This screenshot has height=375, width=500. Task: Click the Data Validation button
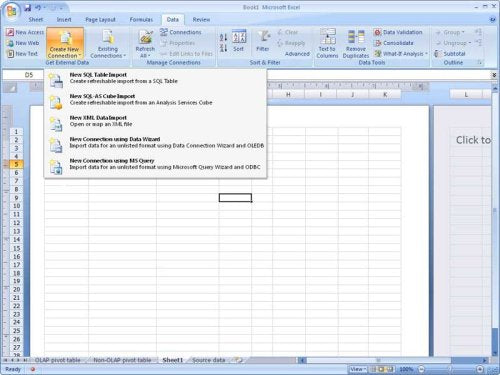tap(398, 32)
